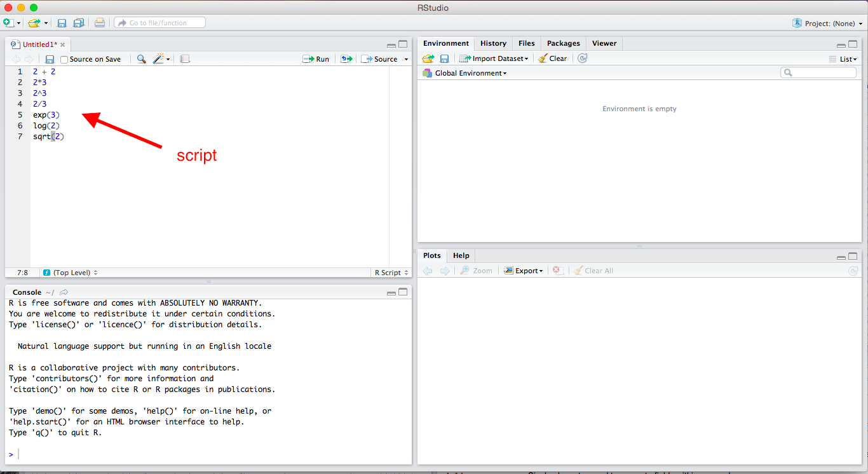Switch to the Files tab
868x474 pixels.
(x=527, y=43)
